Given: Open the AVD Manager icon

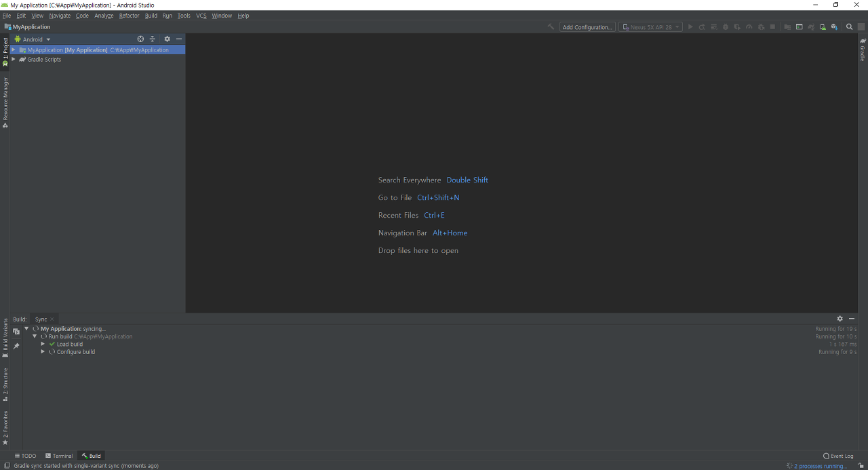Looking at the screenshot, I should (x=823, y=27).
